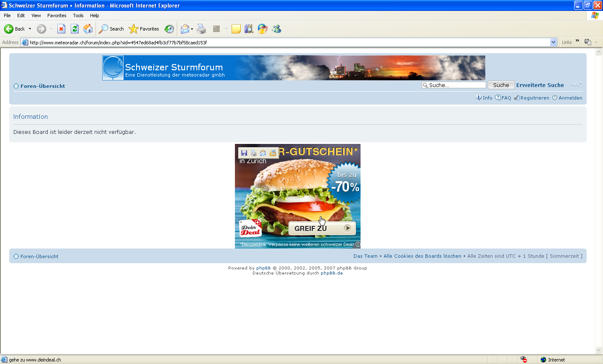Viewport: 603px width, 364px height.
Task: Refresh the page using the toolbar icon
Action: point(75,29)
